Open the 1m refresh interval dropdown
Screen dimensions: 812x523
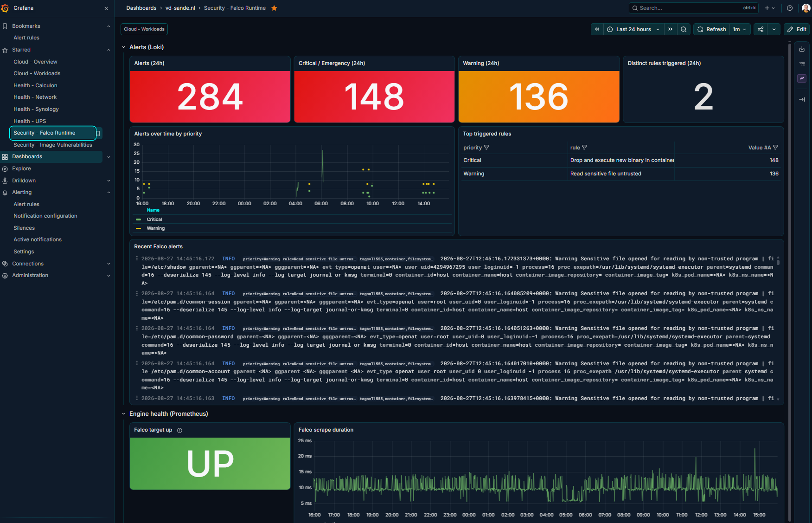tap(740, 29)
